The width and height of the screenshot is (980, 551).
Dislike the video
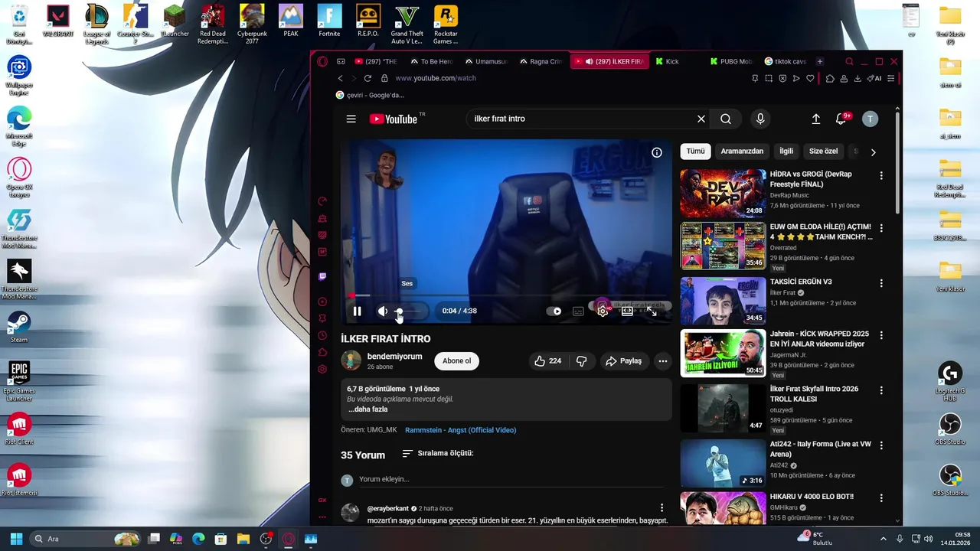point(582,361)
